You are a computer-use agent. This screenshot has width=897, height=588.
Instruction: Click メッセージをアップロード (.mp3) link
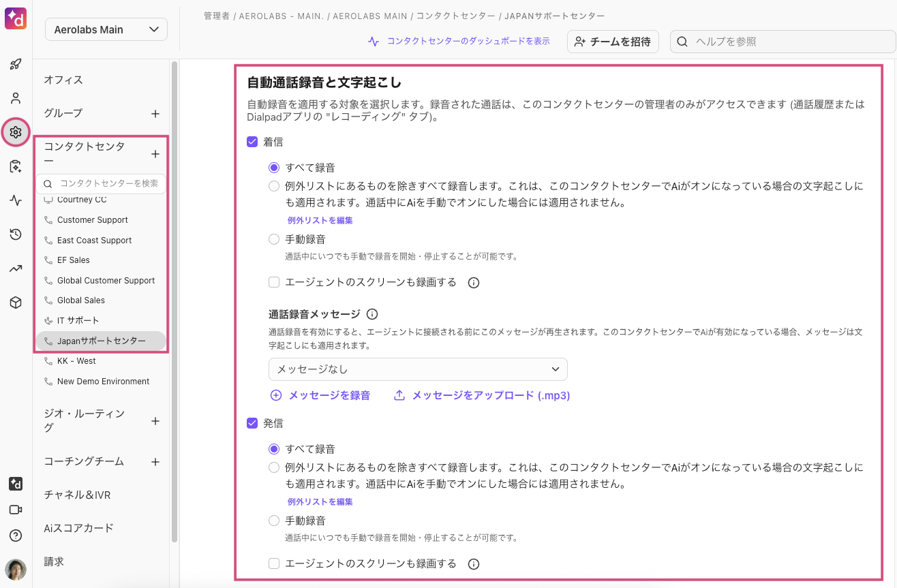(482, 395)
